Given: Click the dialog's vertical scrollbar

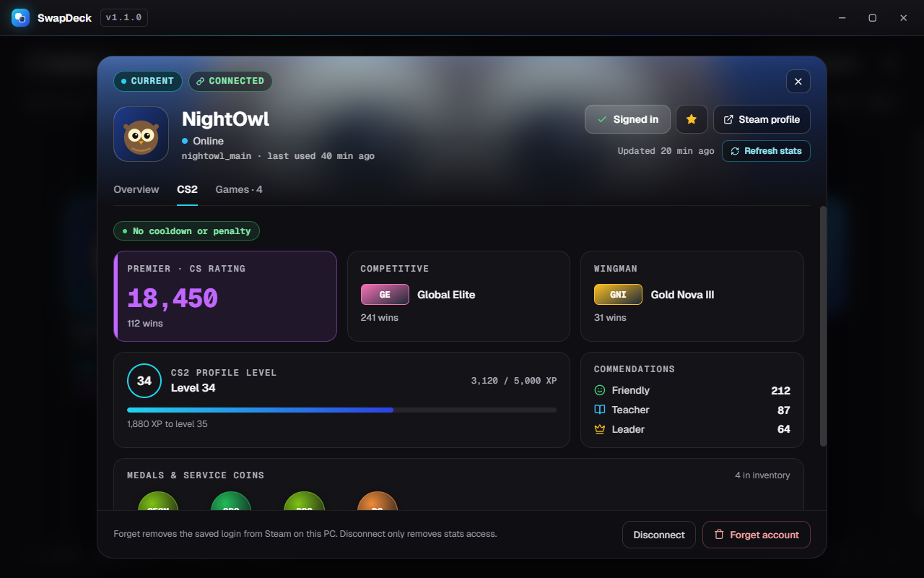Looking at the screenshot, I should tap(824, 326).
